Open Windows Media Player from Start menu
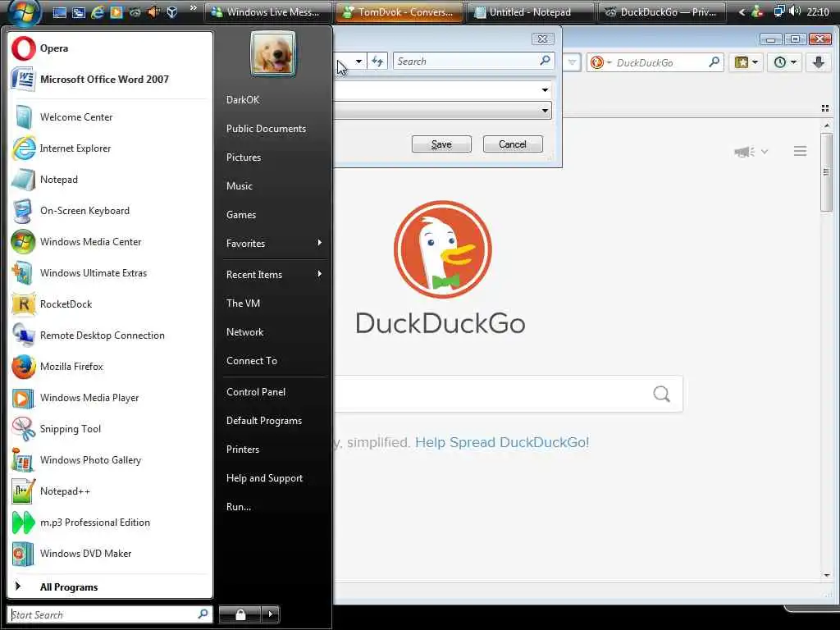This screenshot has height=630, width=840. pos(109,398)
